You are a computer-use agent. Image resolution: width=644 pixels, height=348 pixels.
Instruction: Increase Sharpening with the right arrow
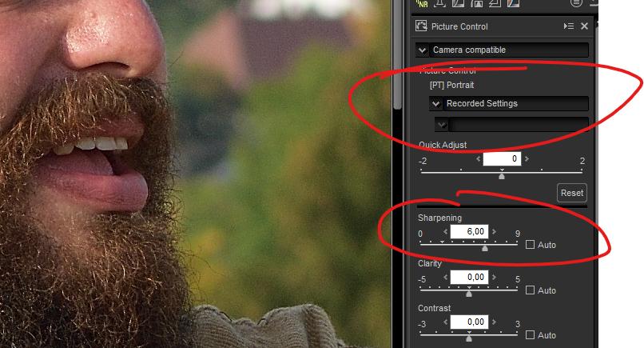[x=494, y=231]
